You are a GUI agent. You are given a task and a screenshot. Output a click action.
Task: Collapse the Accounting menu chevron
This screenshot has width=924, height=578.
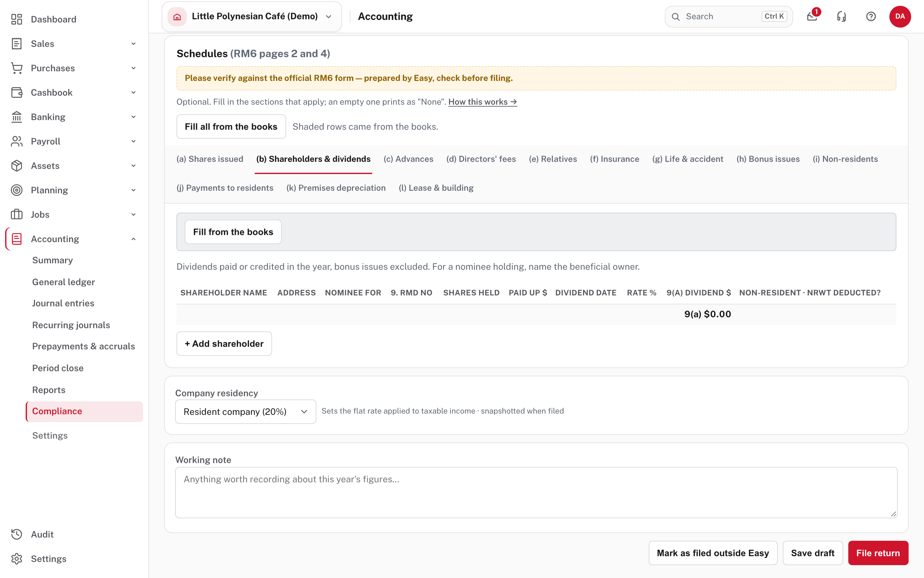[133, 239]
